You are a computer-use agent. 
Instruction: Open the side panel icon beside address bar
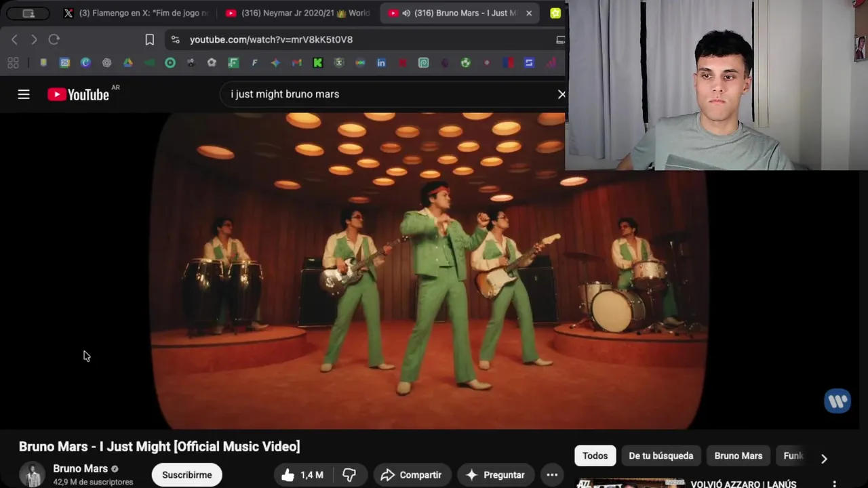pyautogui.click(x=560, y=39)
